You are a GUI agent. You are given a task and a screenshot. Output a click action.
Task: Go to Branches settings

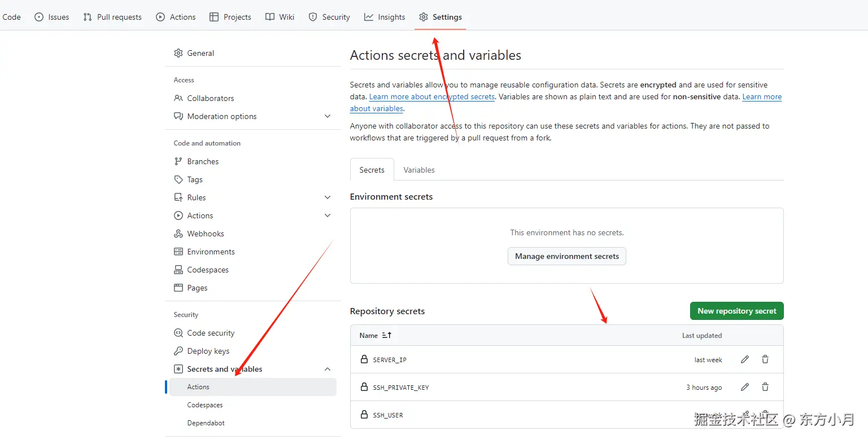(x=203, y=161)
